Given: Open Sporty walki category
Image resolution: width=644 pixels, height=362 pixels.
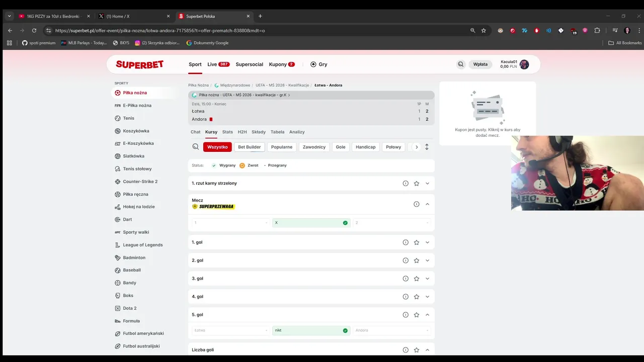Looking at the screenshot, I should click(132, 232).
